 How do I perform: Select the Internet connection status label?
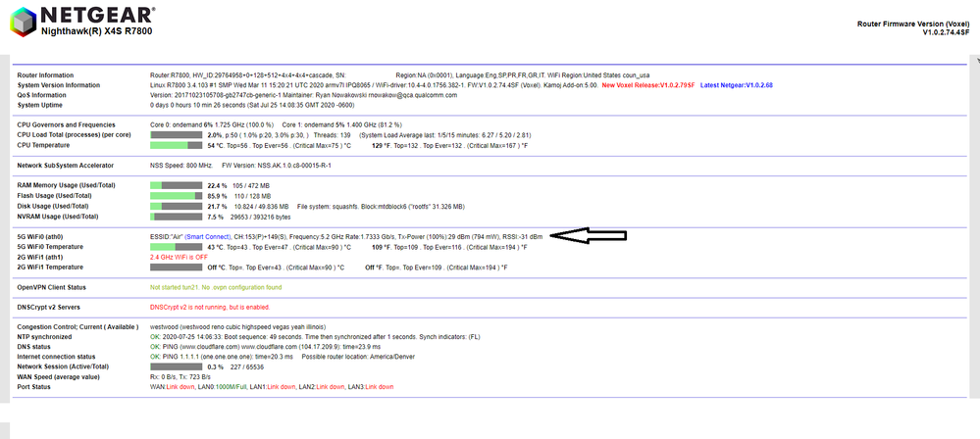(x=56, y=357)
